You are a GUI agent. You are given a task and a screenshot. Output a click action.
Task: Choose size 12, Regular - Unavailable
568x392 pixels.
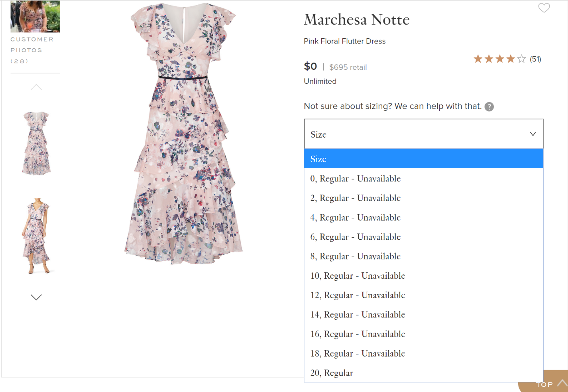coord(423,295)
